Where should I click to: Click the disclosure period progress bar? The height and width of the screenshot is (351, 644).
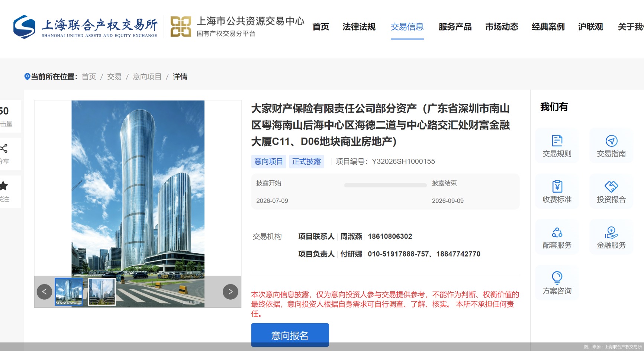pos(385,185)
